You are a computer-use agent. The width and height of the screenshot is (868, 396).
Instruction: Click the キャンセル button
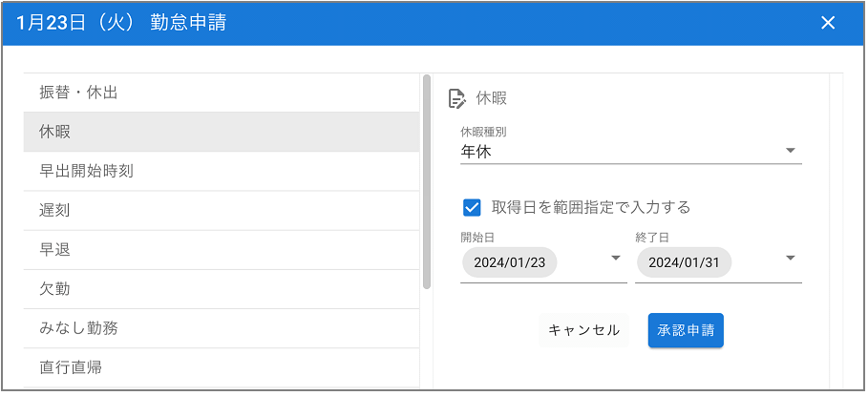tap(583, 331)
